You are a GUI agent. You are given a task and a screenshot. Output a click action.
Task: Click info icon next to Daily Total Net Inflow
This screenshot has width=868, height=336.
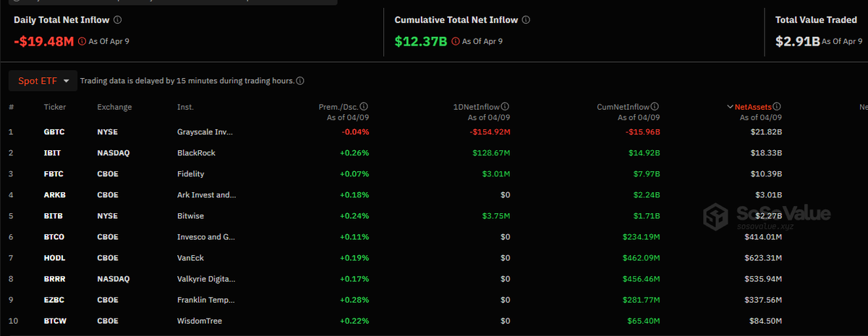click(x=118, y=20)
